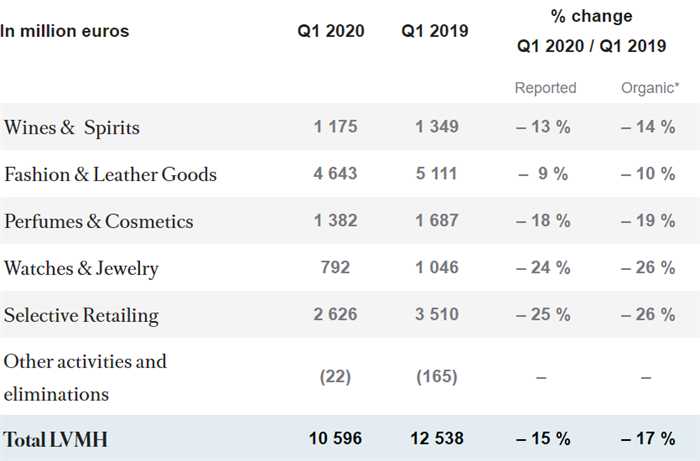This screenshot has width=700, height=461.
Task: Select the Organic* subheader
Action: 647,88
